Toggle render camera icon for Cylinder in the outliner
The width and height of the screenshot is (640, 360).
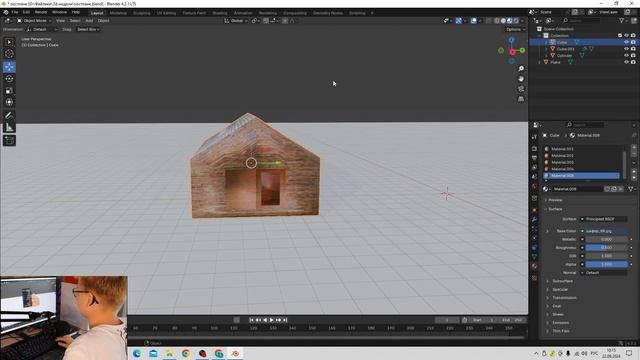tap(633, 55)
